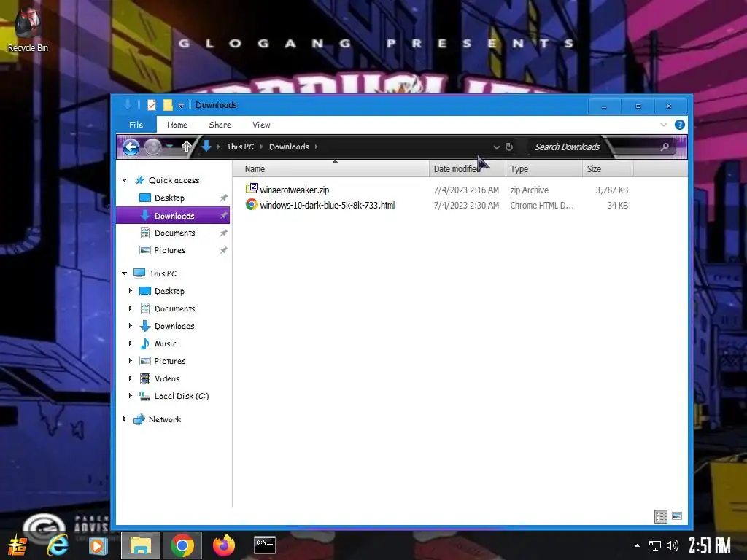Expand Downloads under This PC
Image resolution: width=747 pixels, height=560 pixels.
[131, 326]
